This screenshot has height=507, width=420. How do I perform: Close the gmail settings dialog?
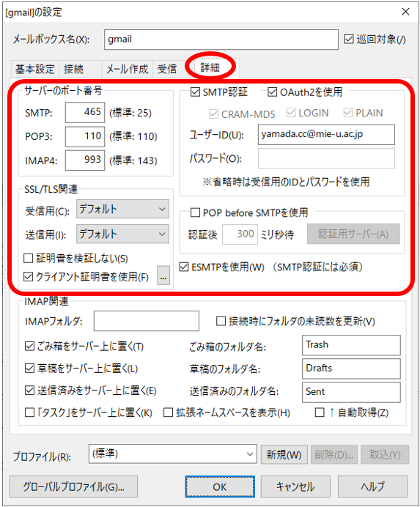(405, 12)
